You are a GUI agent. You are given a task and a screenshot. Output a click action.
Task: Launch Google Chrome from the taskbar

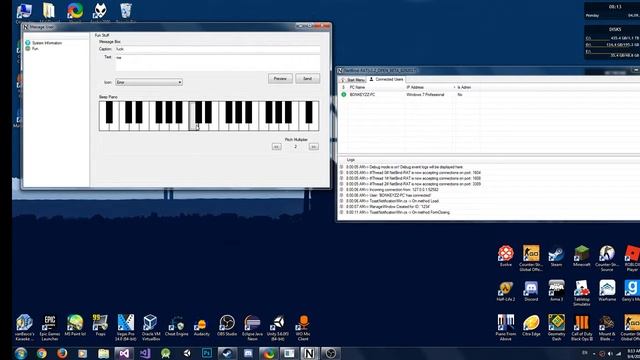click(x=42, y=353)
